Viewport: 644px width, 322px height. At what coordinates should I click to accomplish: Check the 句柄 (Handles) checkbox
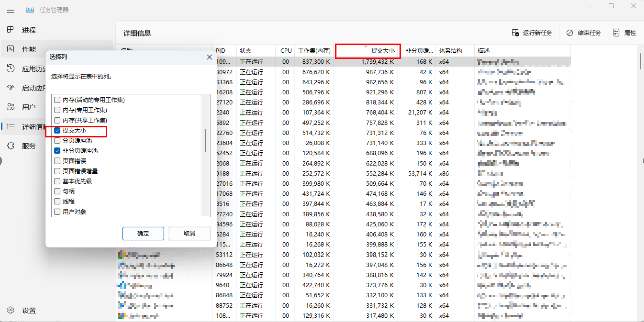[x=57, y=191]
